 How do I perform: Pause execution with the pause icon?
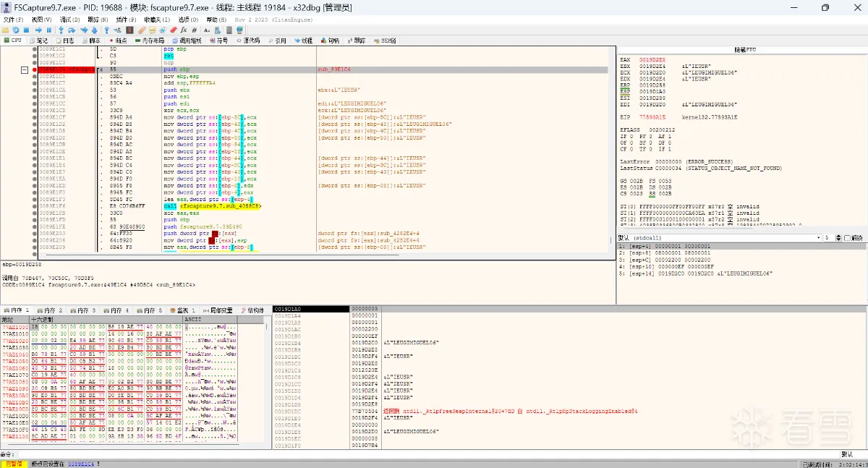[48, 30]
